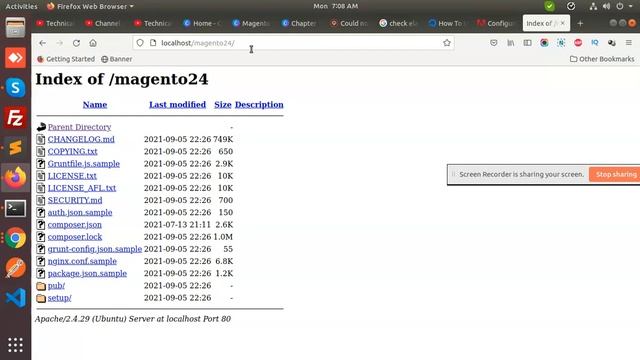This screenshot has width=640, height=360.
Task: Click the red adblock extension icon
Action: coord(578,42)
